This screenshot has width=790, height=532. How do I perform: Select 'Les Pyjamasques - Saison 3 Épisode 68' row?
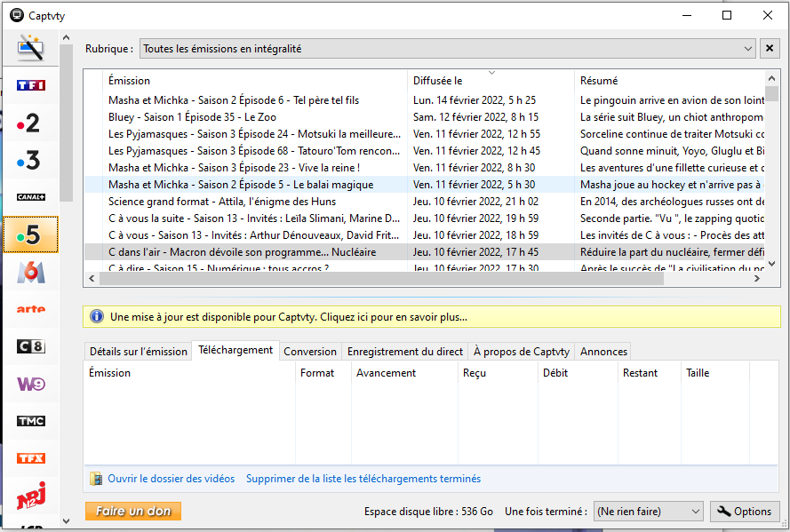click(424, 151)
